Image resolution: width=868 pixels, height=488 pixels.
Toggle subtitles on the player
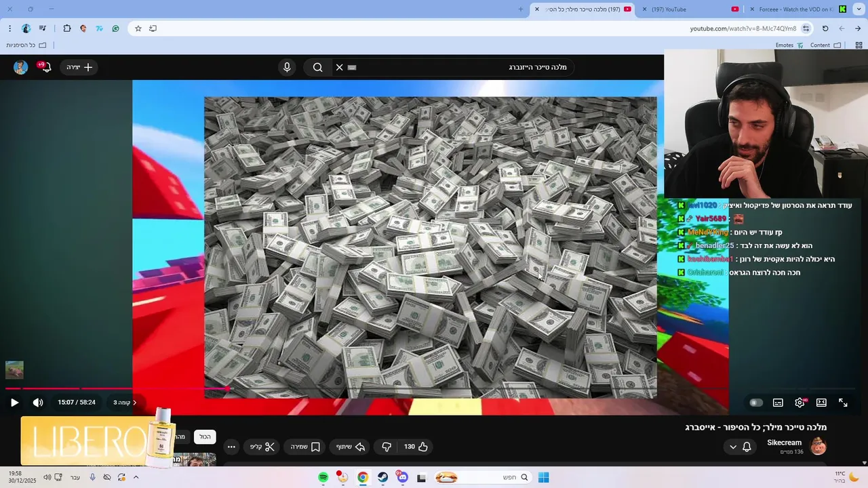pos(778,403)
